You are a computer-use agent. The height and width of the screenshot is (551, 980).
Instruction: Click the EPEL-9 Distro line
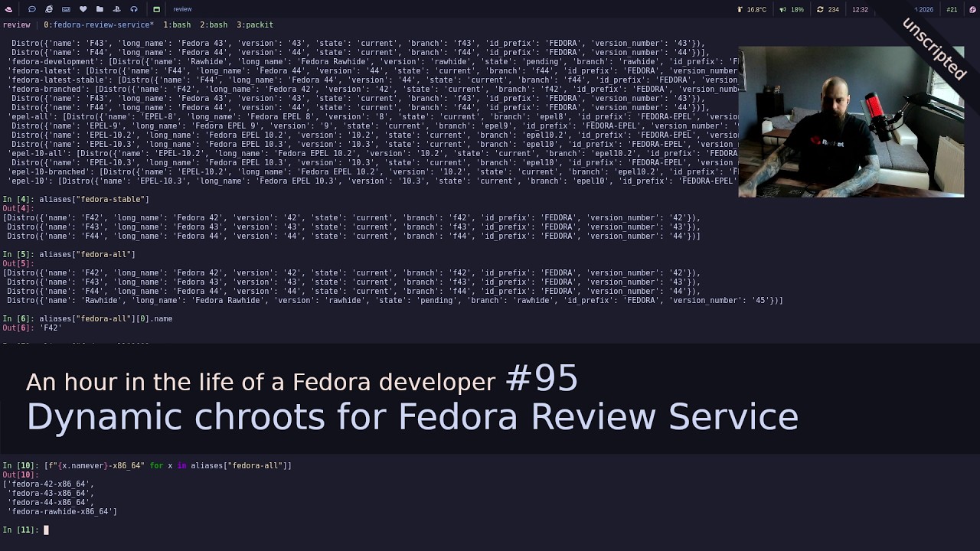pyautogui.click(x=374, y=126)
